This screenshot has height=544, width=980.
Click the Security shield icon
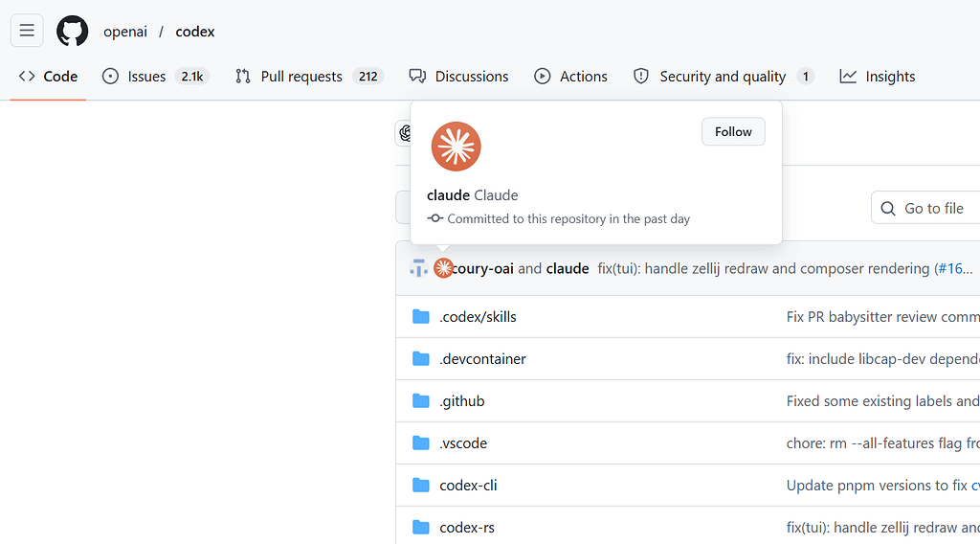coord(641,77)
